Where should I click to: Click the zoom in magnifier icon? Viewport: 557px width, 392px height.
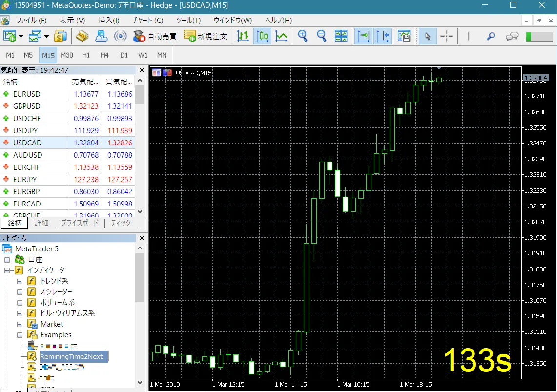pos(303,36)
